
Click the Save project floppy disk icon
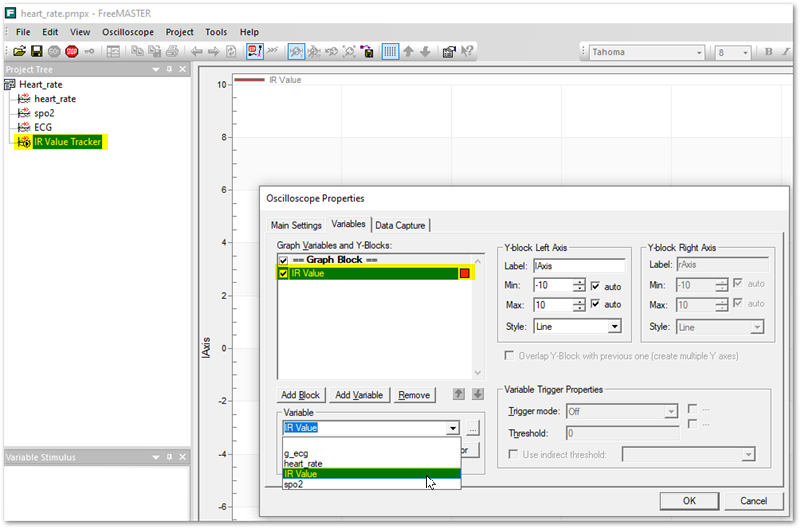pos(36,51)
